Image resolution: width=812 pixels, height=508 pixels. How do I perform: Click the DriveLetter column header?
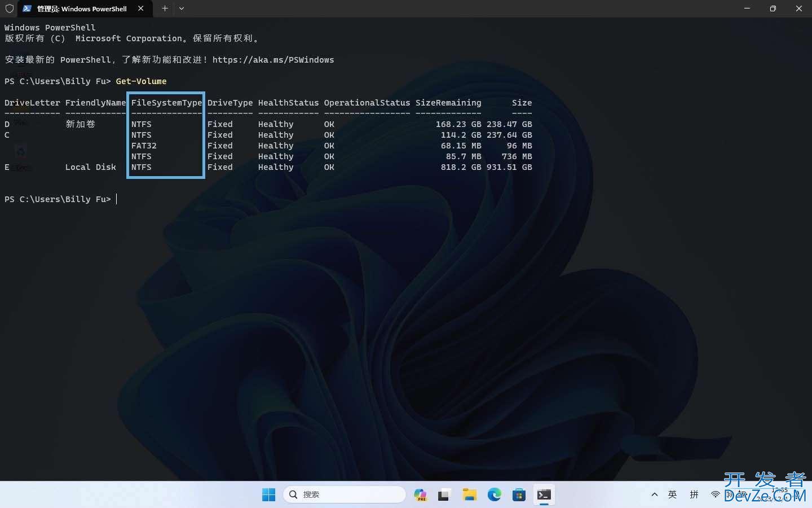(32, 103)
